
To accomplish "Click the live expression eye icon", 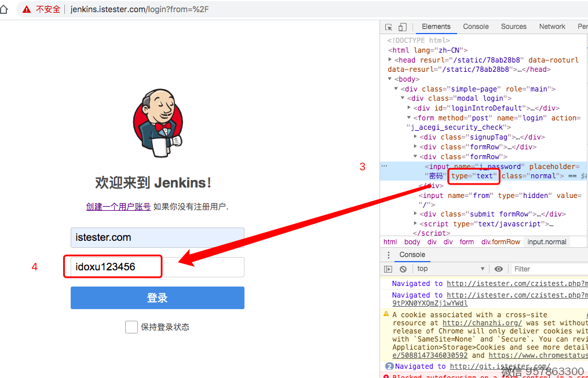I will [x=498, y=269].
